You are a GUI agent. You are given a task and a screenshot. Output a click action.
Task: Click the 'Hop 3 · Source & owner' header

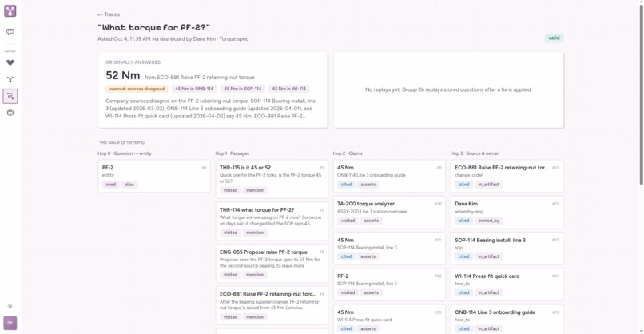tap(475, 153)
